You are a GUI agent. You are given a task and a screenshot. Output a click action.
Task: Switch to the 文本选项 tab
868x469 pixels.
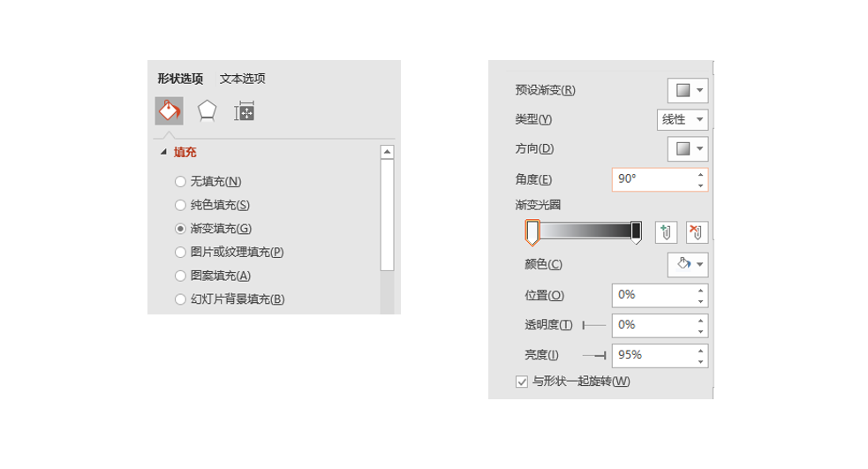pos(243,79)
